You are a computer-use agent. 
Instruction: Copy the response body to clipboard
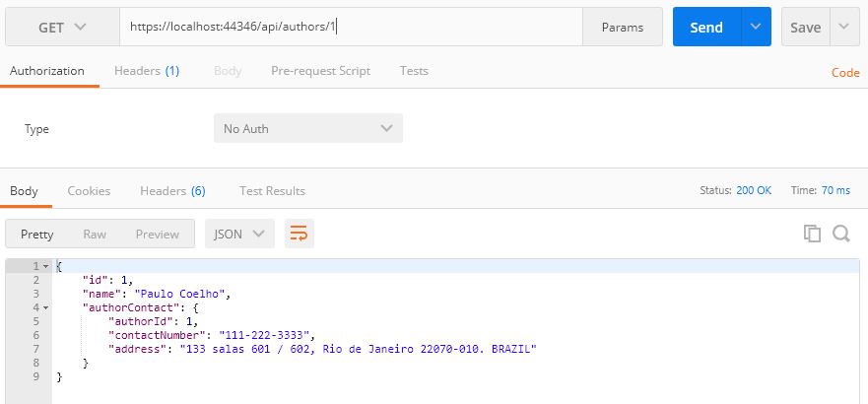(812, 234)
